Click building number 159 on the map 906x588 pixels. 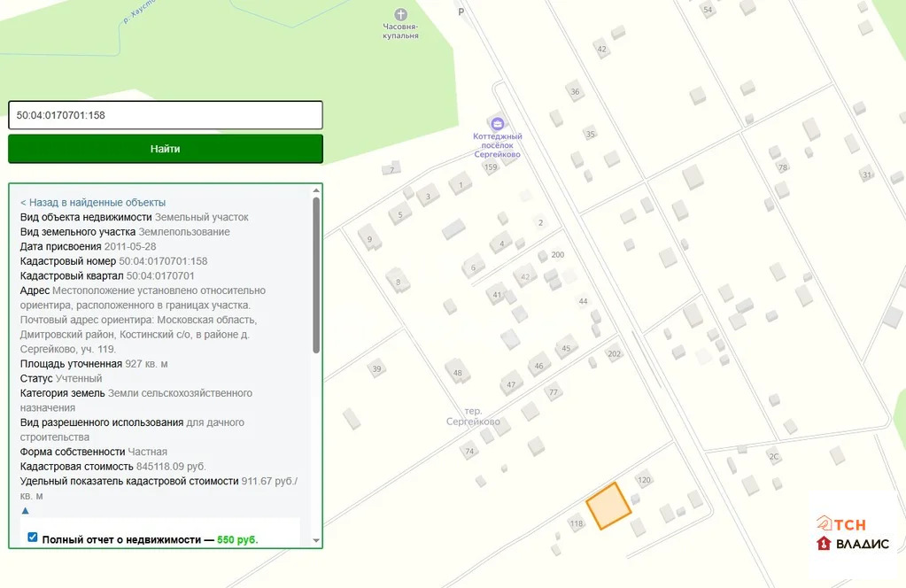pos(491,167)
